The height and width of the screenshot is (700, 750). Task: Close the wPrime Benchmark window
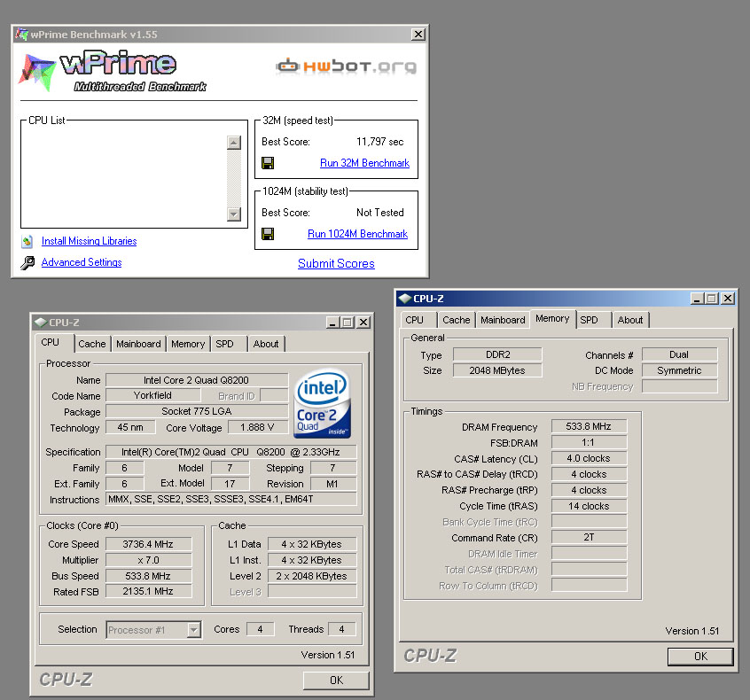tap(418, 35)
